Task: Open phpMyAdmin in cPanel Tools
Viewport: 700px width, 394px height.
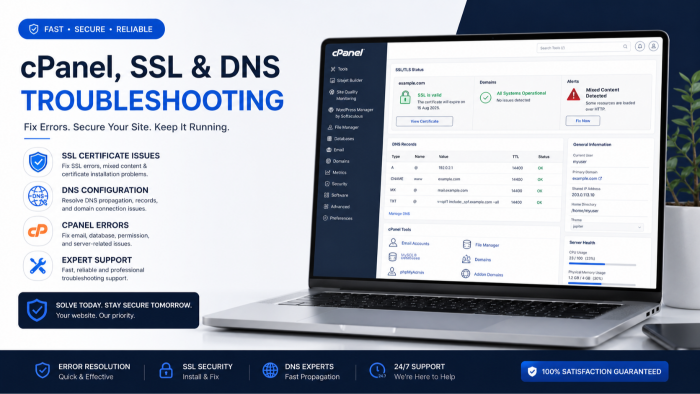Action: [406, 272]
